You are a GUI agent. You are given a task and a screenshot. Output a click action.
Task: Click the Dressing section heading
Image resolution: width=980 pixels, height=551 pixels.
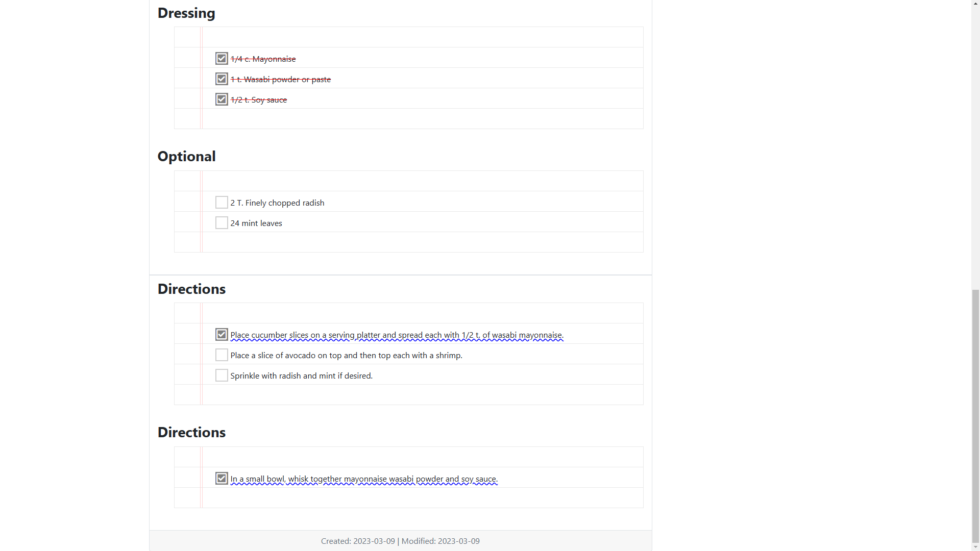[x=186, y=13]
